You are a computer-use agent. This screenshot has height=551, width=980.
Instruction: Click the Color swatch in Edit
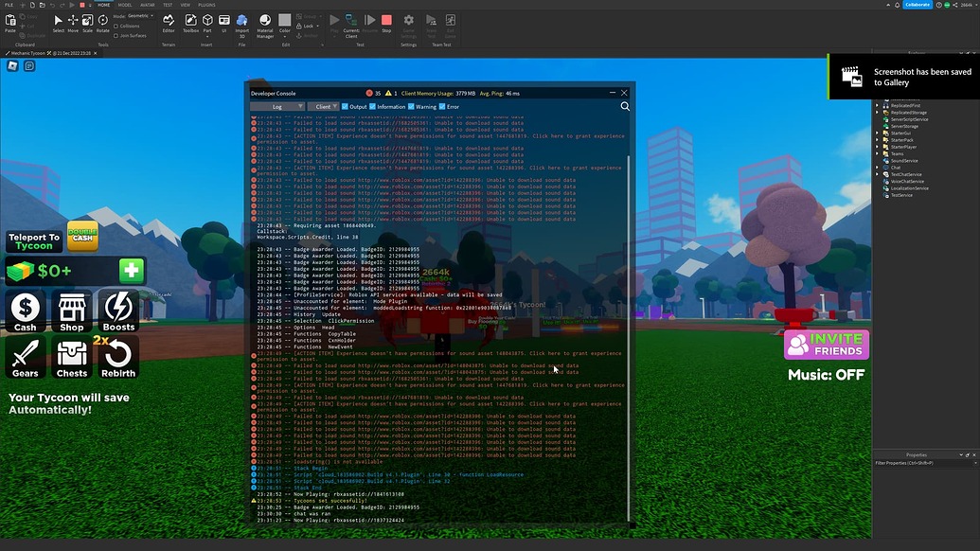(284, 22)
